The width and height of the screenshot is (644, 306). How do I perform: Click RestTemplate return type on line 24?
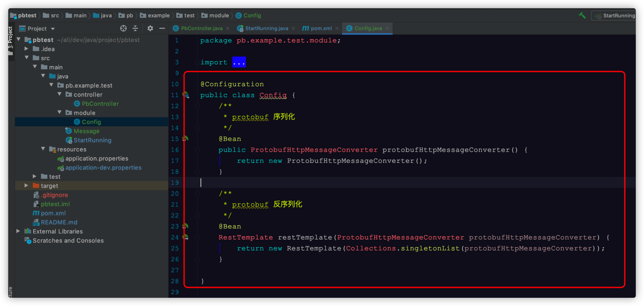246,237
